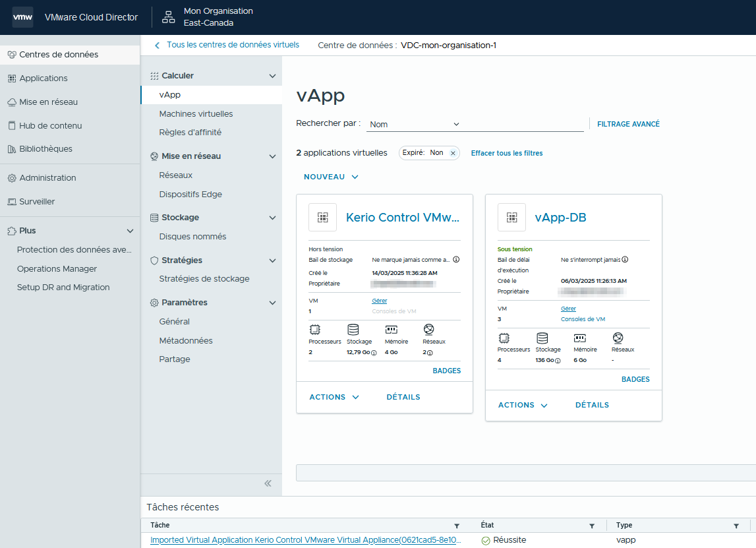The height and width of the screenshot is (548, 756).
Task: Click FILTRAGE AVANCÉ
Action: pyautogui.click(x=628, y=125)
